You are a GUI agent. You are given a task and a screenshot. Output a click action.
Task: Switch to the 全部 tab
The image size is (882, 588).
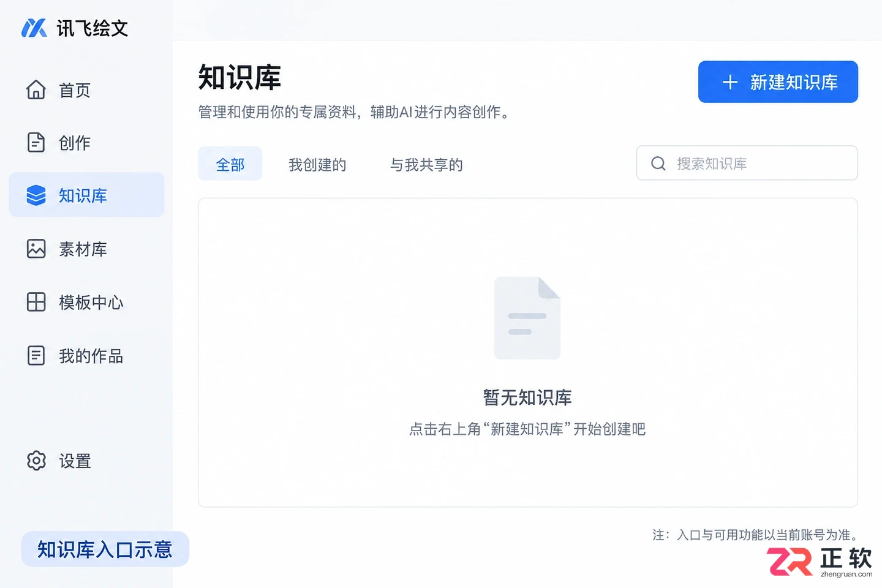230,164
